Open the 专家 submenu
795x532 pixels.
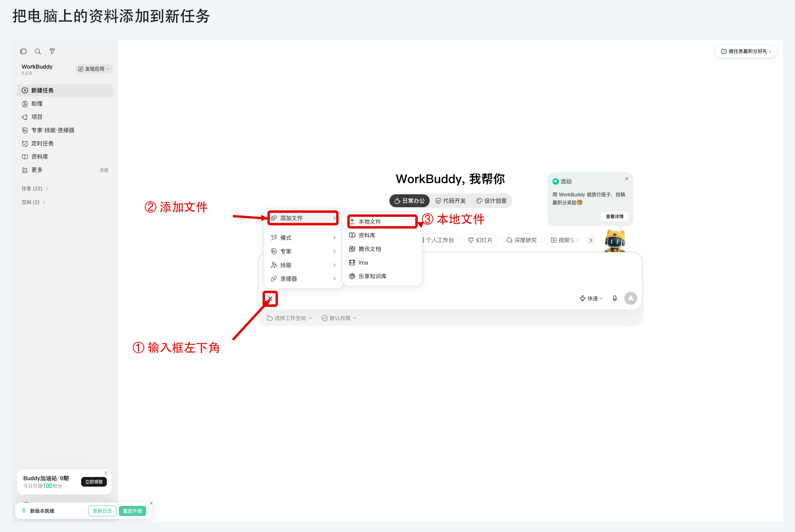[x=303, y=251]
